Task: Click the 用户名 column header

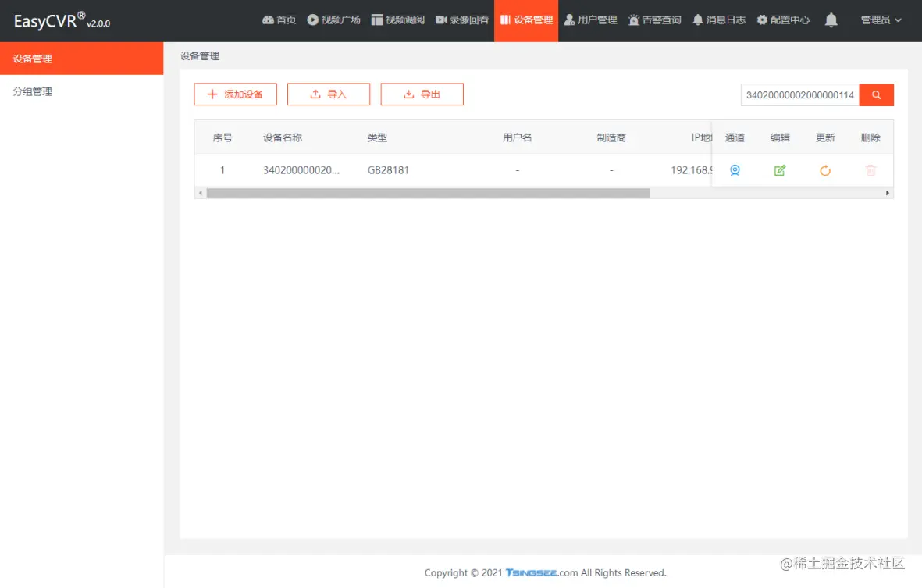Action: 517,137
